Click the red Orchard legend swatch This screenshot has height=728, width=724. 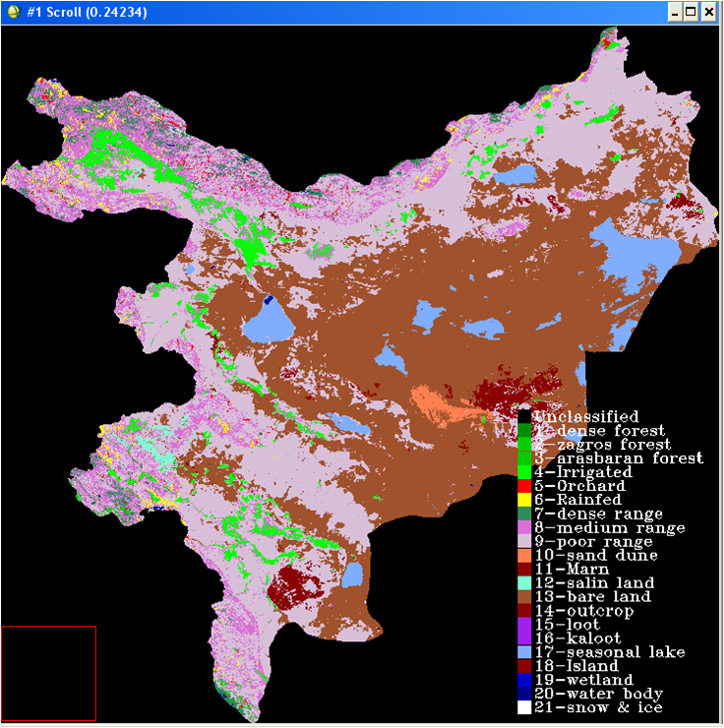point(524,486)
